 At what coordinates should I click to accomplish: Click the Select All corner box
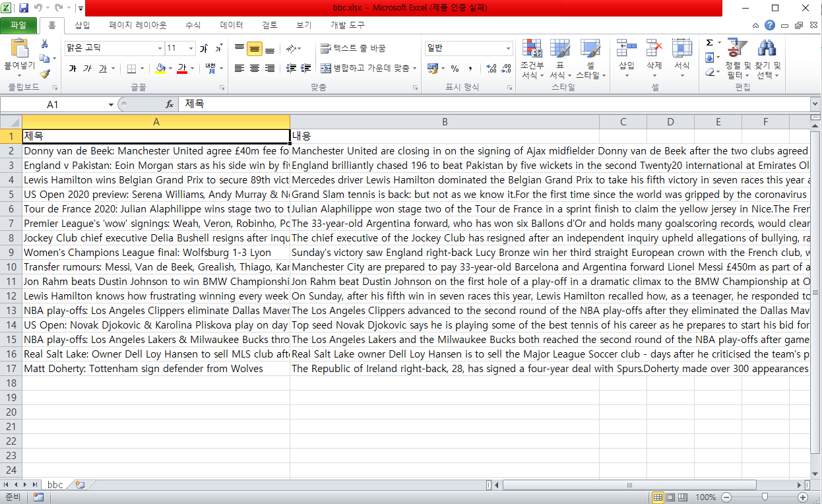tap(11, 122)
